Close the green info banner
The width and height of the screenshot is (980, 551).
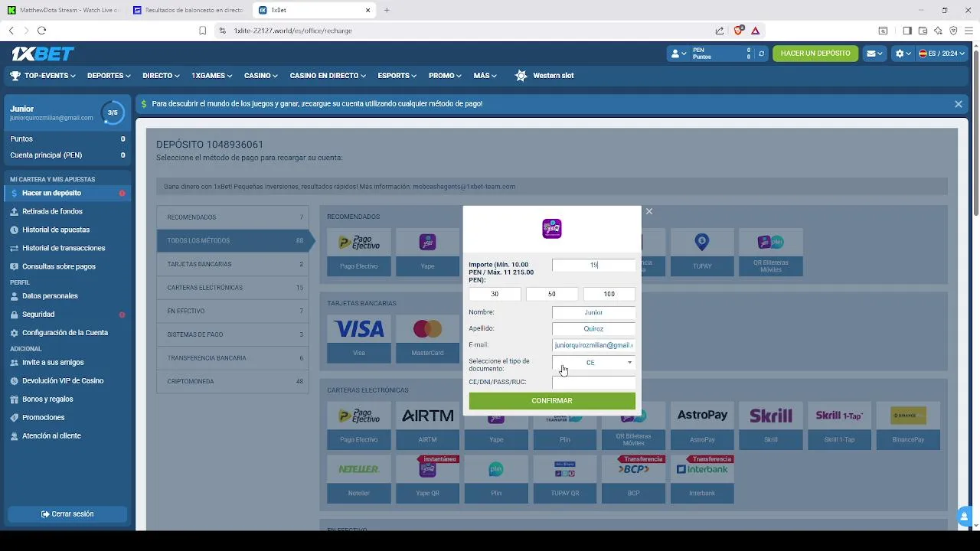958,104
